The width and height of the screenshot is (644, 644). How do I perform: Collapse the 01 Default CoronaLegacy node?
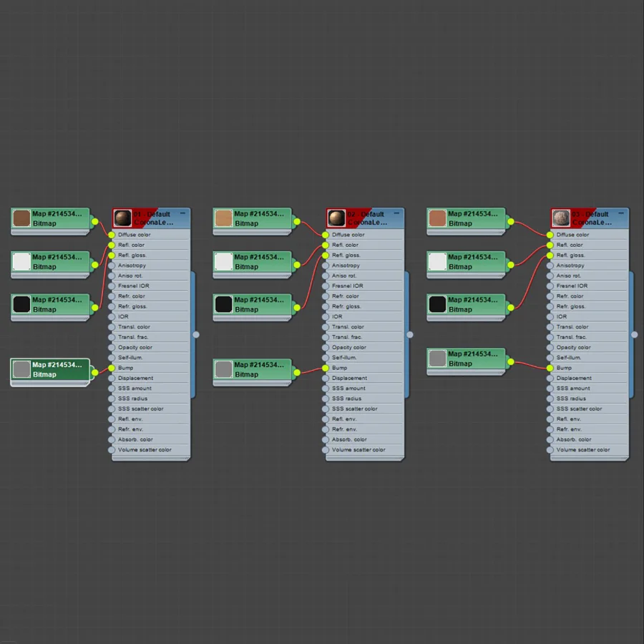pos(182,213)
